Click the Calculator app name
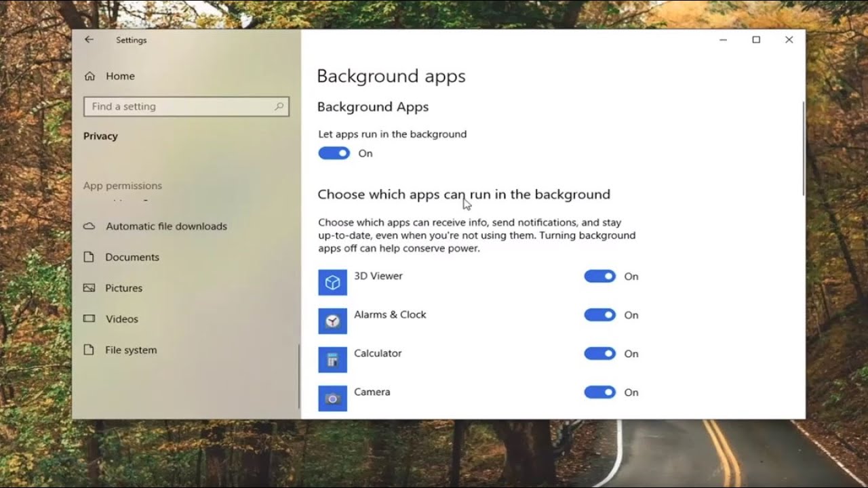The height and width of the screenshot is (488, 868). click(378, 353)
